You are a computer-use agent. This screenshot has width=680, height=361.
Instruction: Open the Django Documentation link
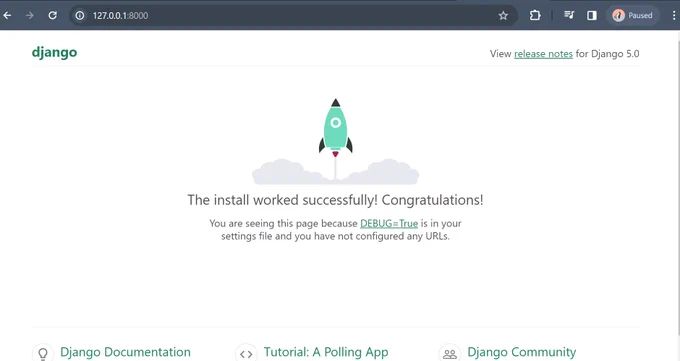(125, 352)
